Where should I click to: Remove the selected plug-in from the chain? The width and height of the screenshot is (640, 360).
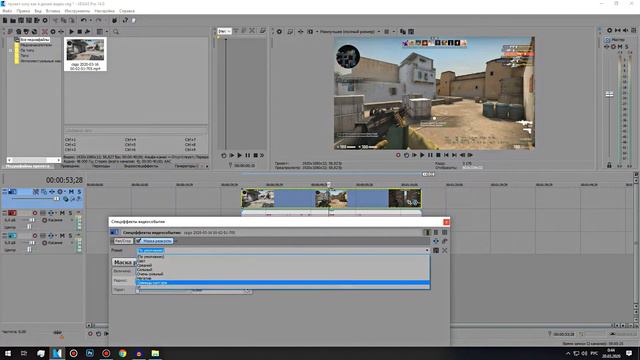444,241
